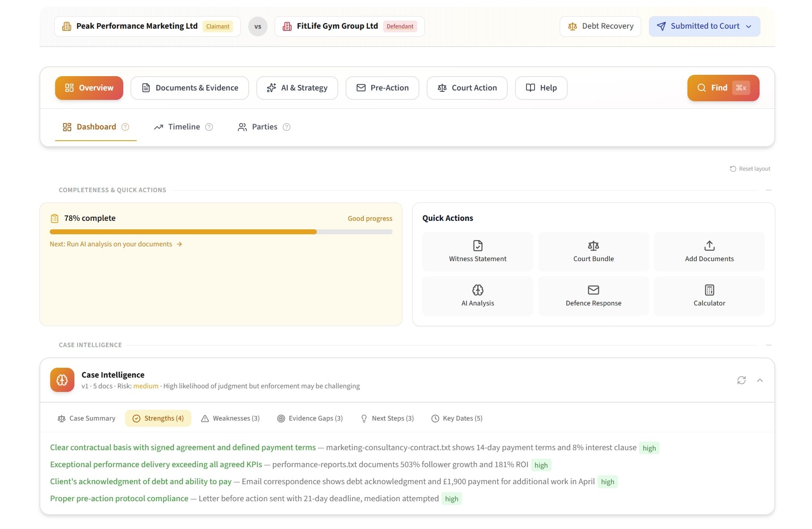Collapse the Completeness & Quick Actions section
This screenshot has height=529, width=812.
click(x=769, y=189)
